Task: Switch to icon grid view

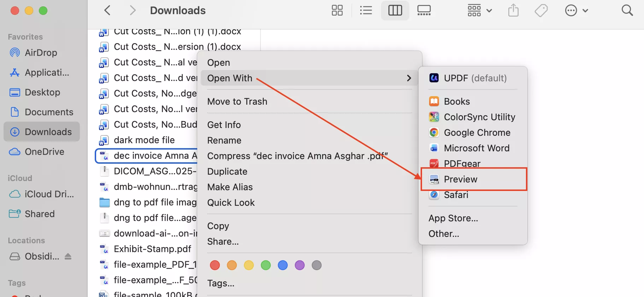Action: click(x=337, y=10)
